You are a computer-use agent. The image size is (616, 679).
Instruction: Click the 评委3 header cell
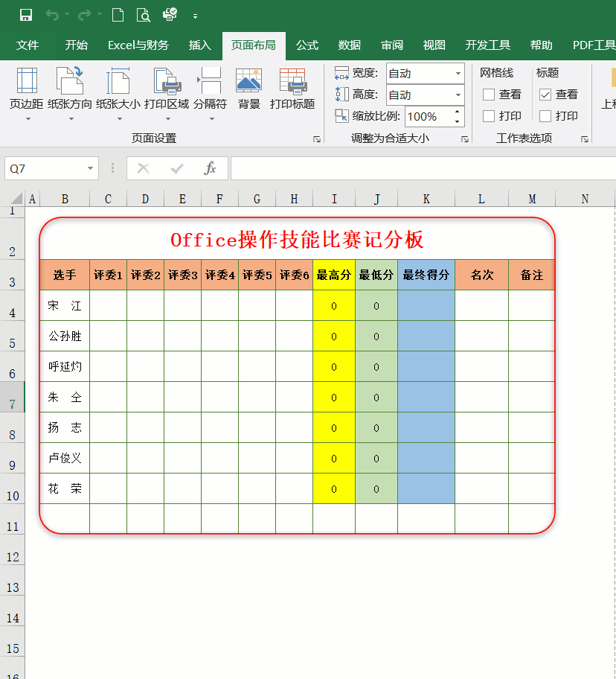[182, 275]
